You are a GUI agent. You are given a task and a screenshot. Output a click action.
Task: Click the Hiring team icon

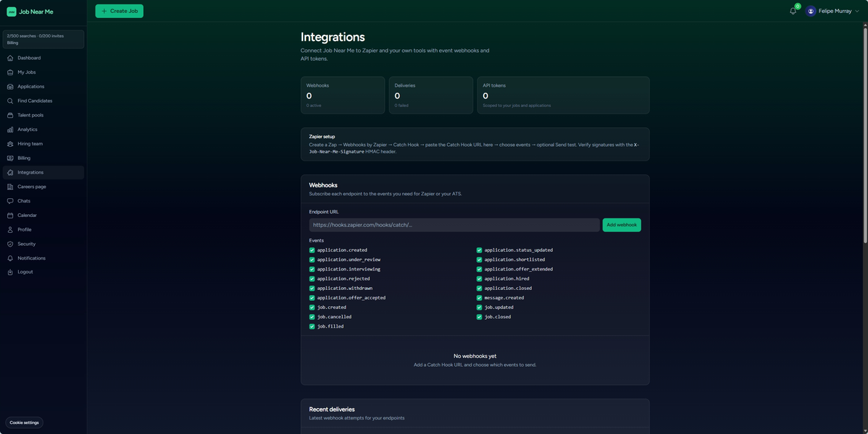pos(10,144)
